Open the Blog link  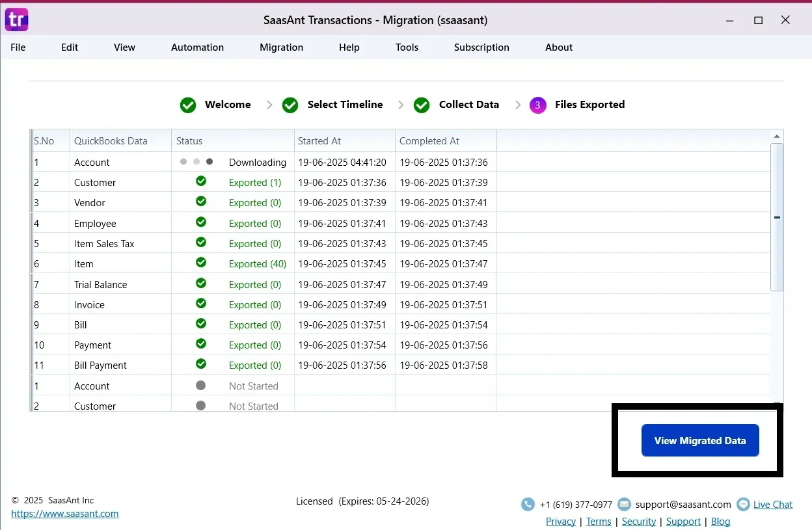click(x=720, y=522)
